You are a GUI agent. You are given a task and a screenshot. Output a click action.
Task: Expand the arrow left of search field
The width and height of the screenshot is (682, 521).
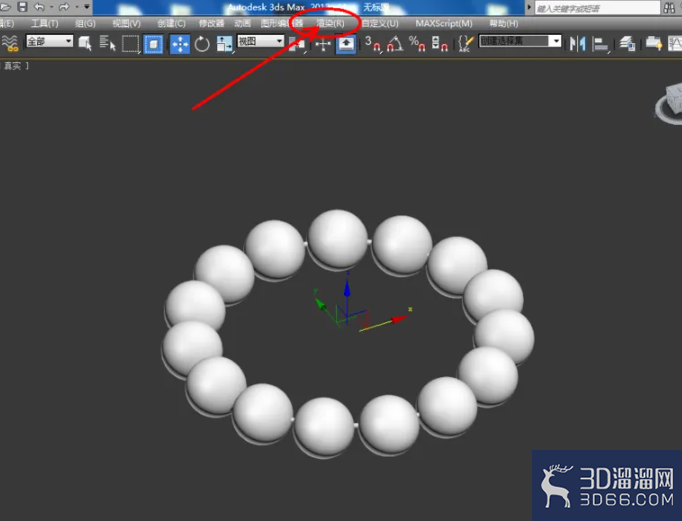tap(529, 7)
